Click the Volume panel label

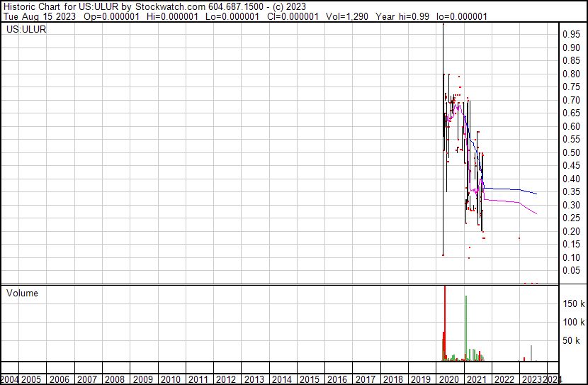(x=23, y=293)
